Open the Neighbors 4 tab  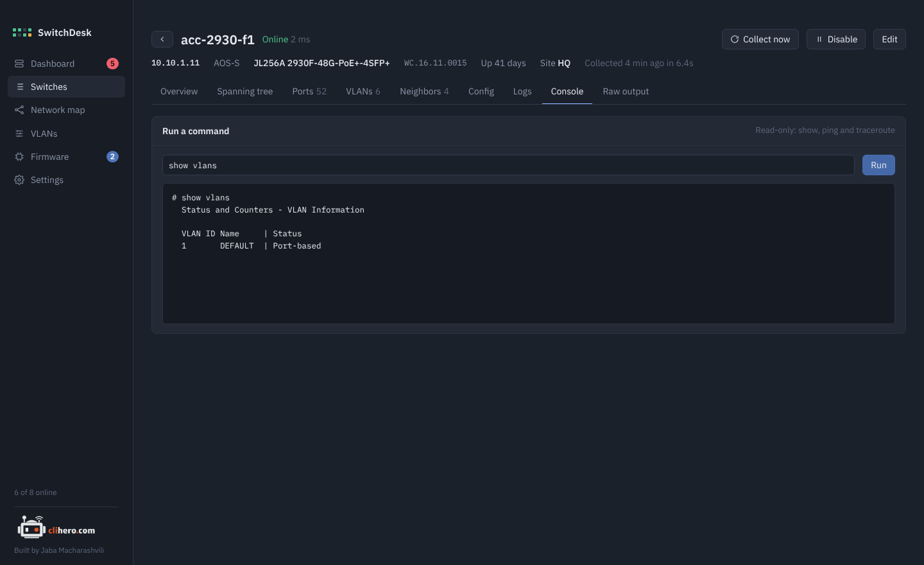click(424, 91)
